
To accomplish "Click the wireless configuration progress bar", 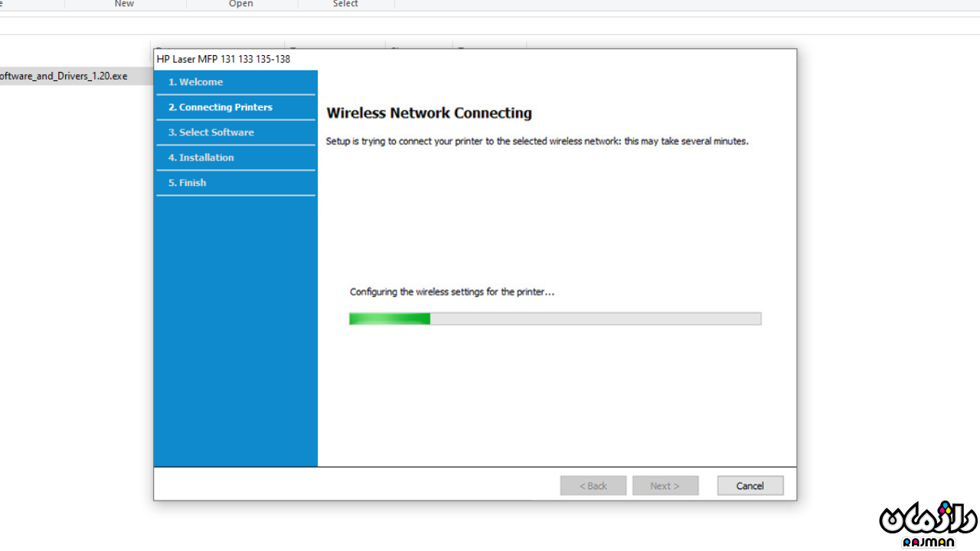I will [555, 318].
